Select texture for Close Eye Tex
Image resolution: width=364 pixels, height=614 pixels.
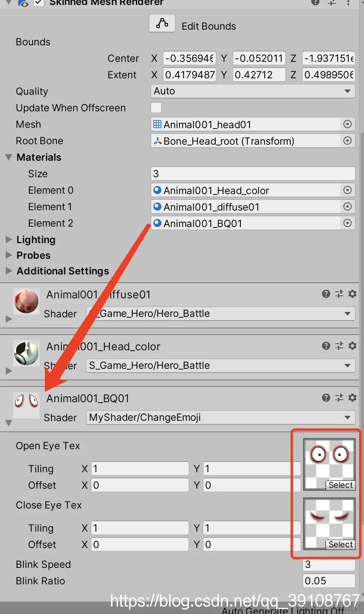pyautogui.click(x=341, y=544)
